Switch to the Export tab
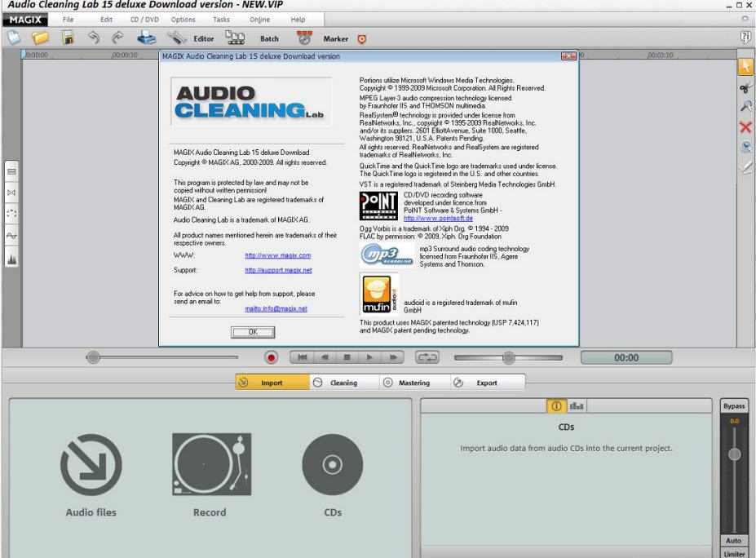The image size is (756, 558). [x=487, y=383]
